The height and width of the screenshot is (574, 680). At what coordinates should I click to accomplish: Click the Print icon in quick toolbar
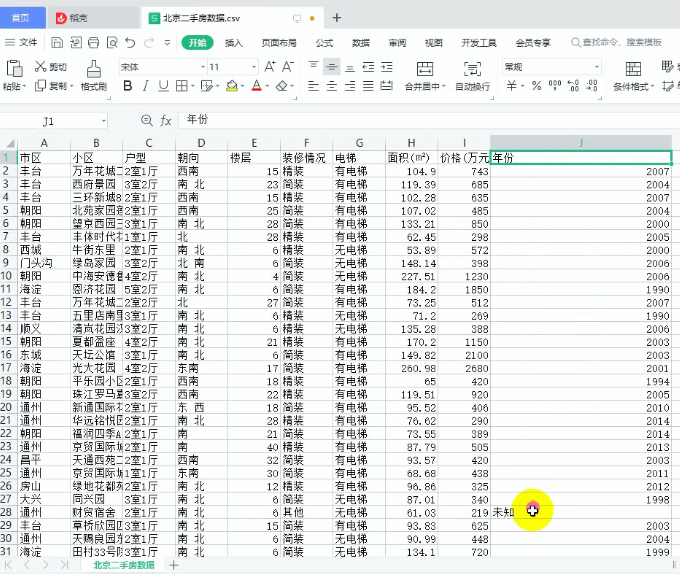93,42
